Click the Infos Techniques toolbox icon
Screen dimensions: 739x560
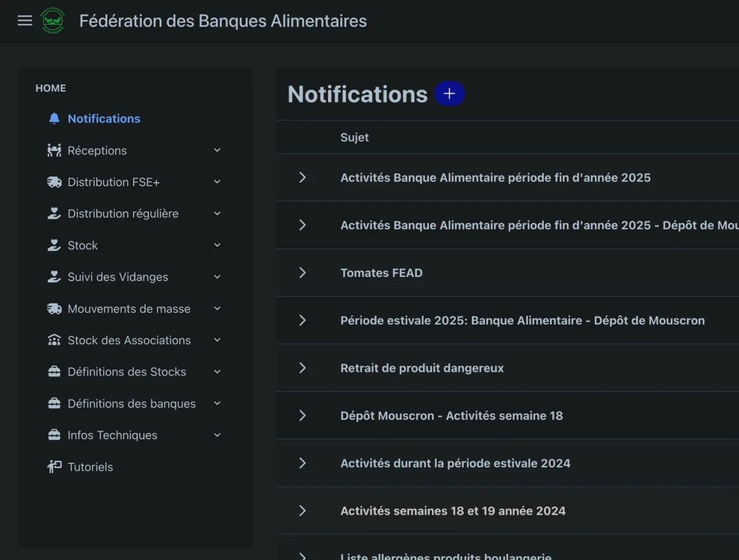click(x=54, y=435)
